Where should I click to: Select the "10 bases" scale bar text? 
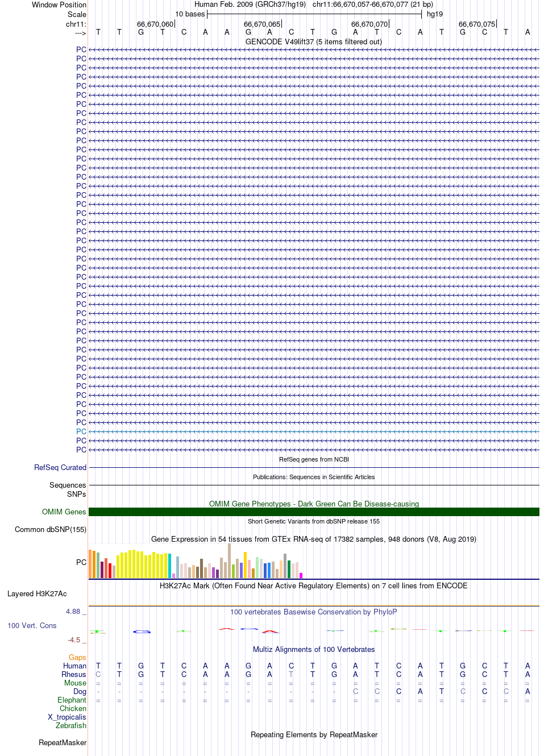point(190,14)
